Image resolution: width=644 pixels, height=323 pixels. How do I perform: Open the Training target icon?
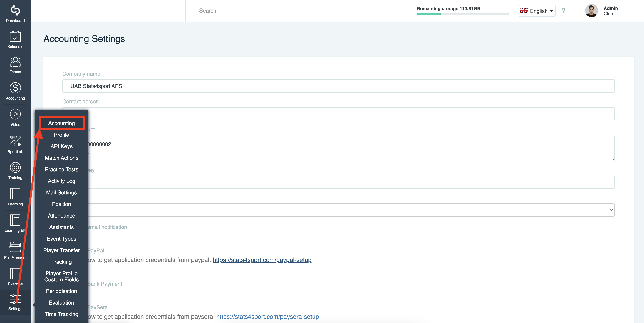tap(15, 167)
